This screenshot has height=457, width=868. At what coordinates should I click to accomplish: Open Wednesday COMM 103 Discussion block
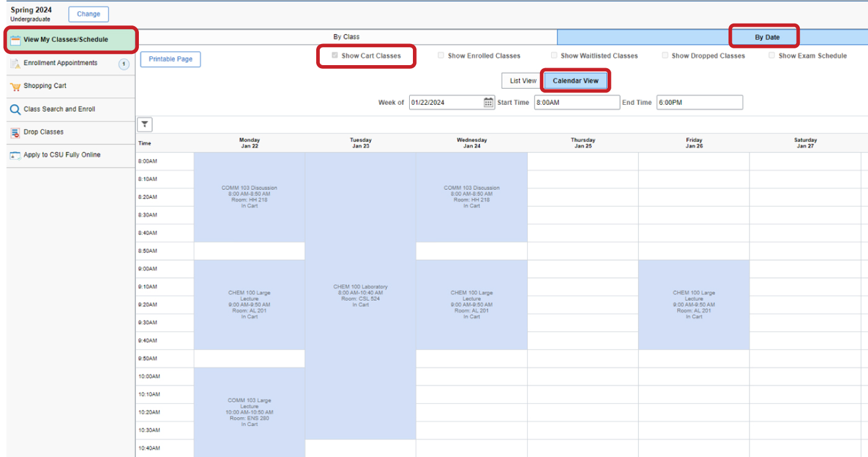[x=471, y=197]
